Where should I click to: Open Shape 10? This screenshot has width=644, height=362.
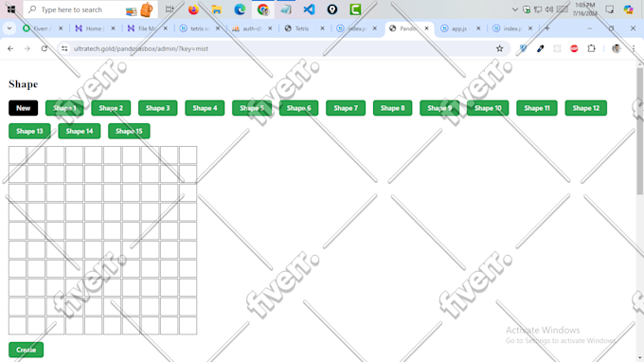pos(488,108)
